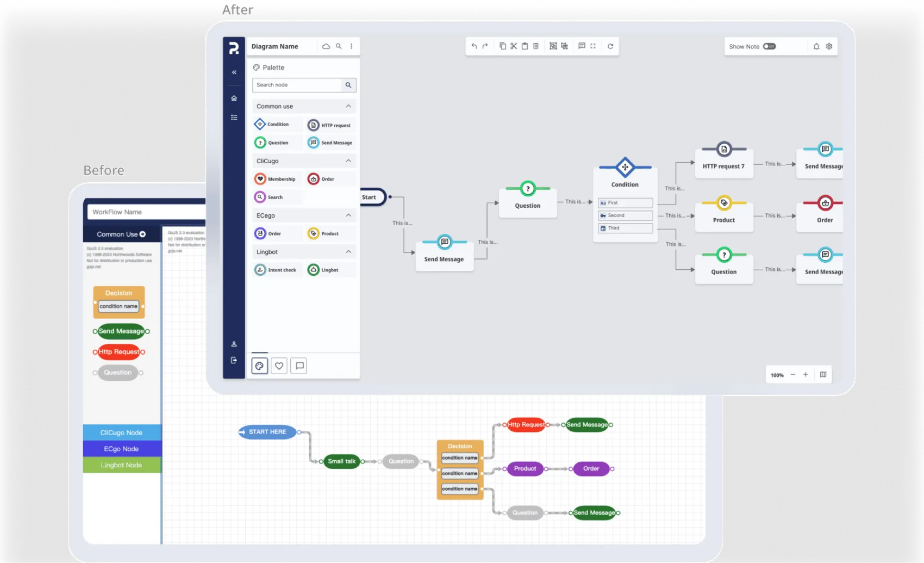Select the Send Message palette node
The width and height of the screenshot is (924, 563).
point(330,143)
